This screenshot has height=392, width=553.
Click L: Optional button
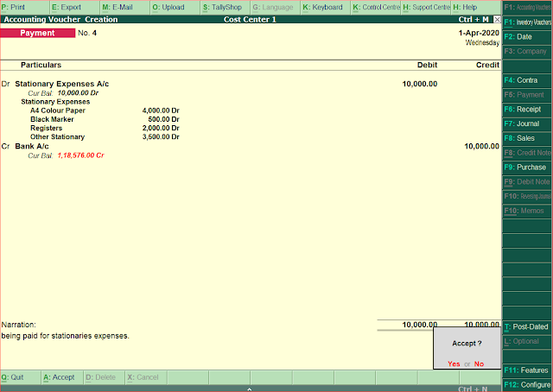click(x=527, y=341)
